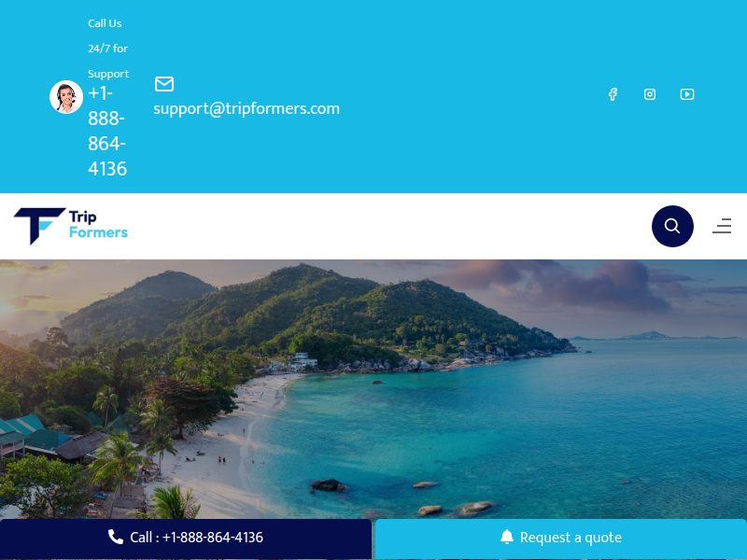747x560 pixels.
Task: Open the site search magnifier button
Action: point(672,226)
